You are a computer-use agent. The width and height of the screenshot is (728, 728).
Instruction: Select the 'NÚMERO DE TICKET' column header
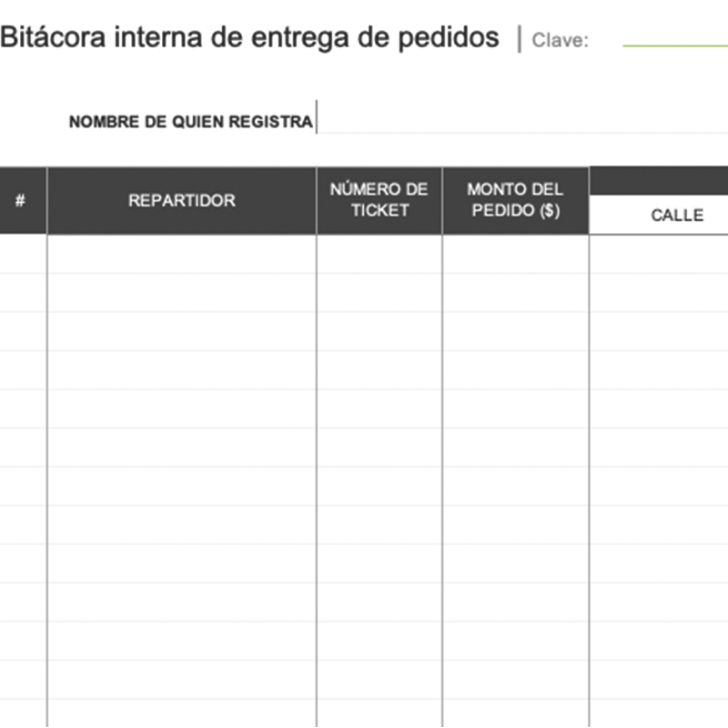pos(379,200)
